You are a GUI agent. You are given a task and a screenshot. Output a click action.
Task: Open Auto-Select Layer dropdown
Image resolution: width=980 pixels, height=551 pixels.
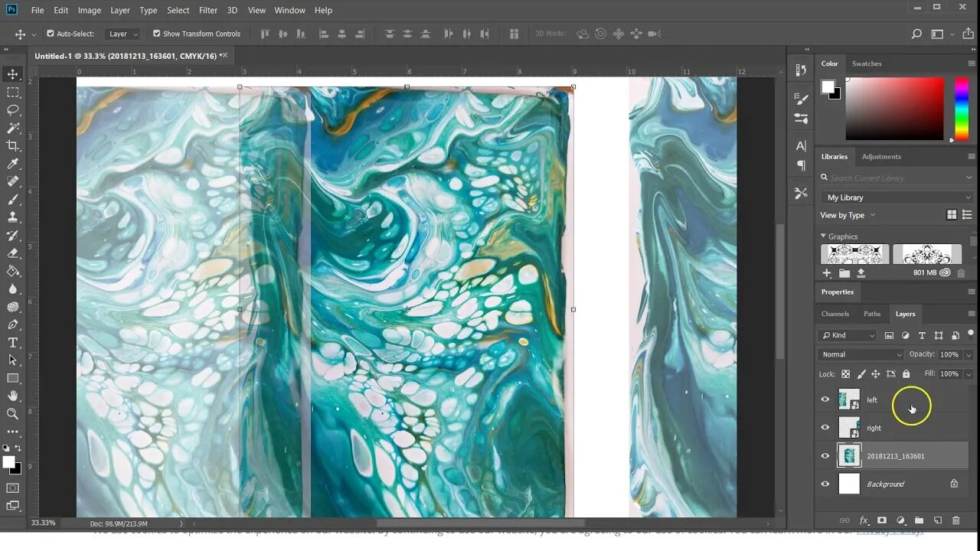pos(123,34)
